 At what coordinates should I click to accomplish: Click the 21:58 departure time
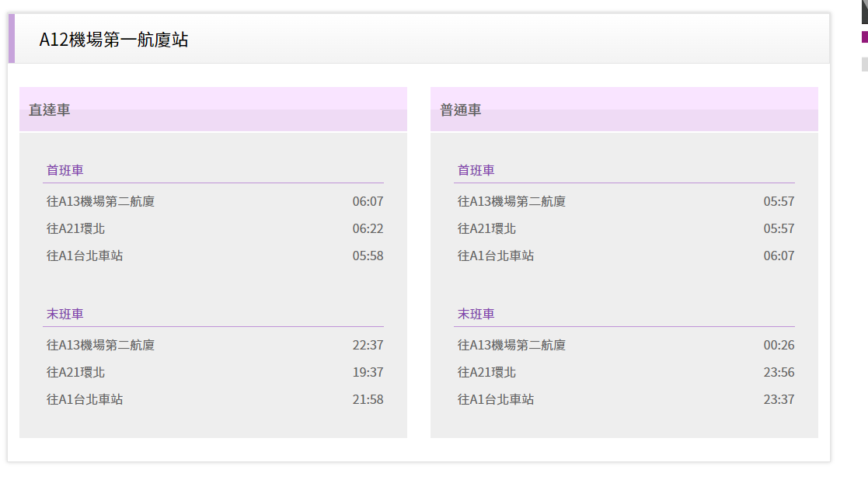pyautogui.click(x=368, y=399)
